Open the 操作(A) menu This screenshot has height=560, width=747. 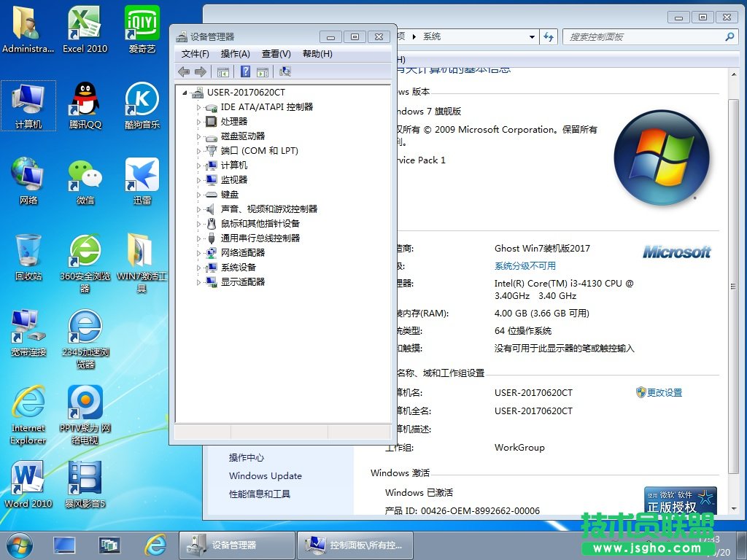[235, 54]
